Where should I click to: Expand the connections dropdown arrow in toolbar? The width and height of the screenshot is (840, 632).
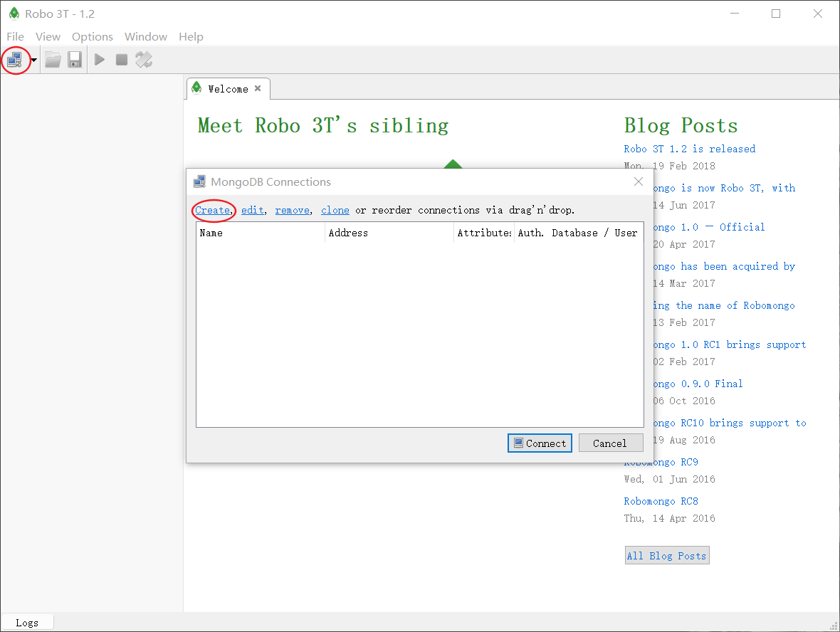[33, 60]
